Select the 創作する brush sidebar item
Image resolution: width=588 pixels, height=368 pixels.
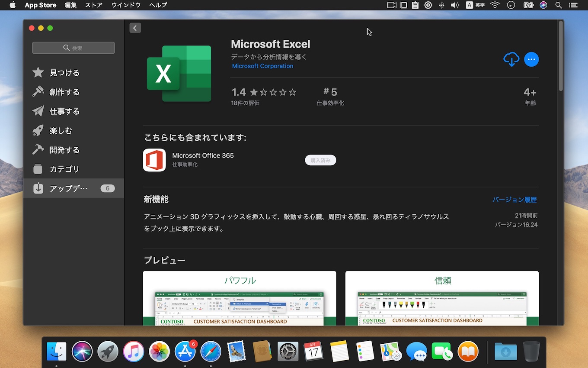73,92
